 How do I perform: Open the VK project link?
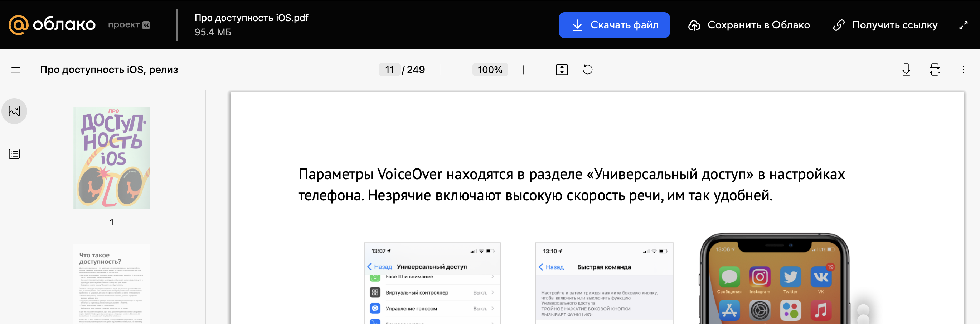point(129,25)
